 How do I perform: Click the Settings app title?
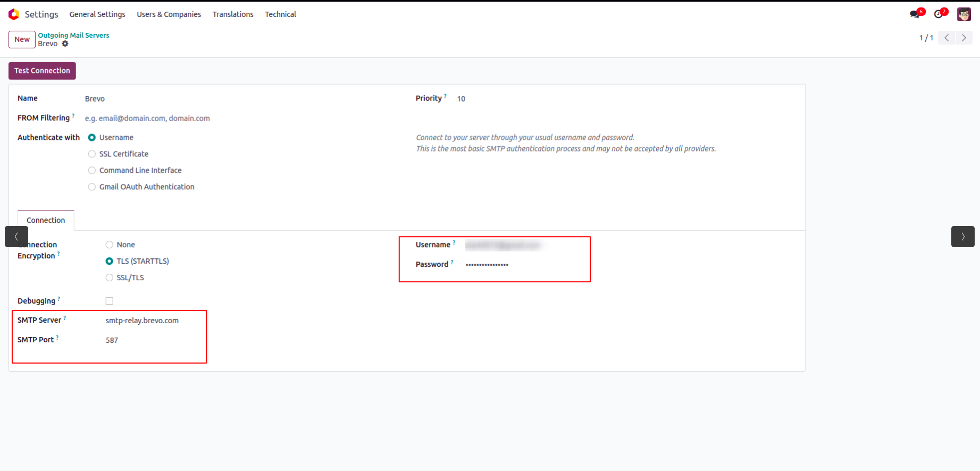[x=41, y=14]
